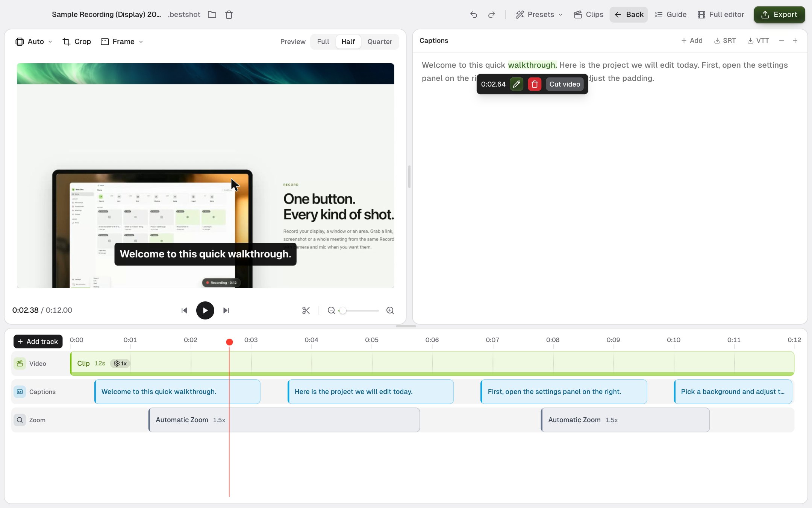Zoom out the timeline
This screenshot has height=508, width=812.
pos(331,310)
